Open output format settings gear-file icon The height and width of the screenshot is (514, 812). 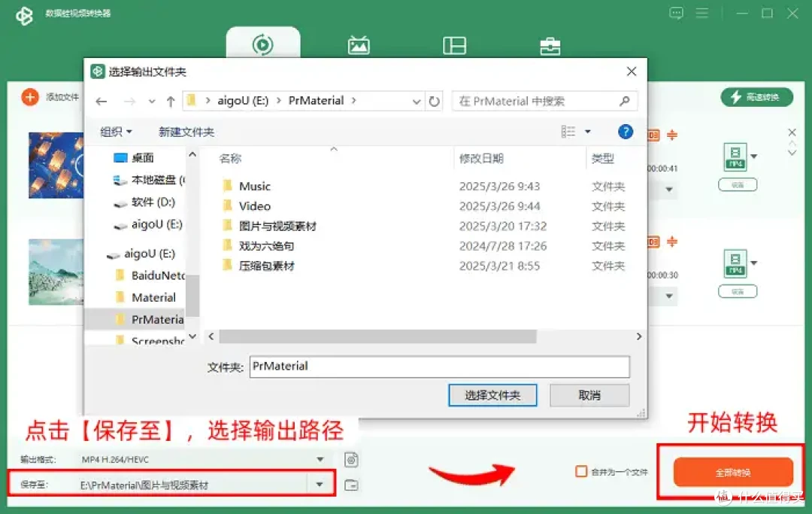(351, 460)
